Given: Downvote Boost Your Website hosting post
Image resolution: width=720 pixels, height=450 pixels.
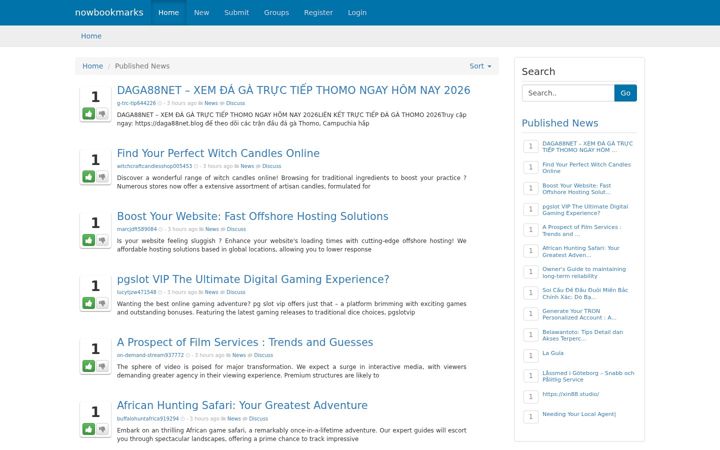Looking at the screenshot, I should tap(102, 240).
